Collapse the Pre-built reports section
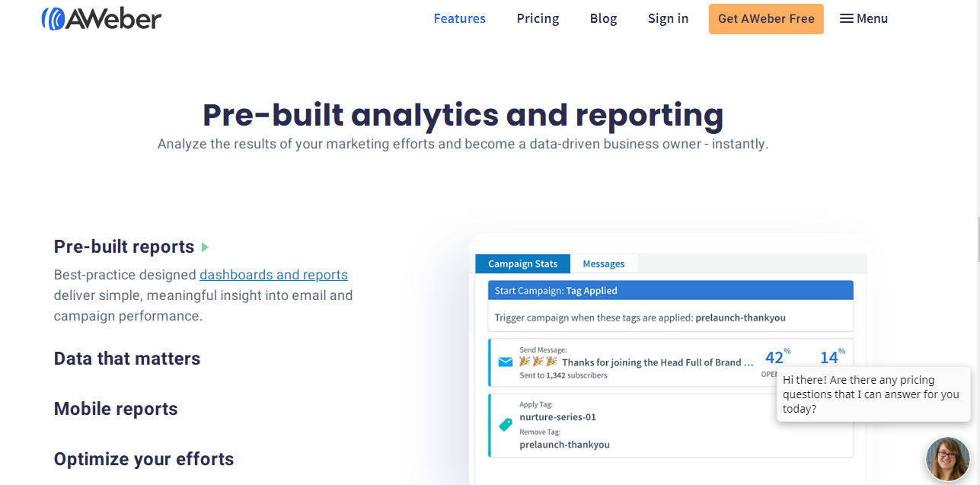Screen dimensions: 980x485 point(124,247)
